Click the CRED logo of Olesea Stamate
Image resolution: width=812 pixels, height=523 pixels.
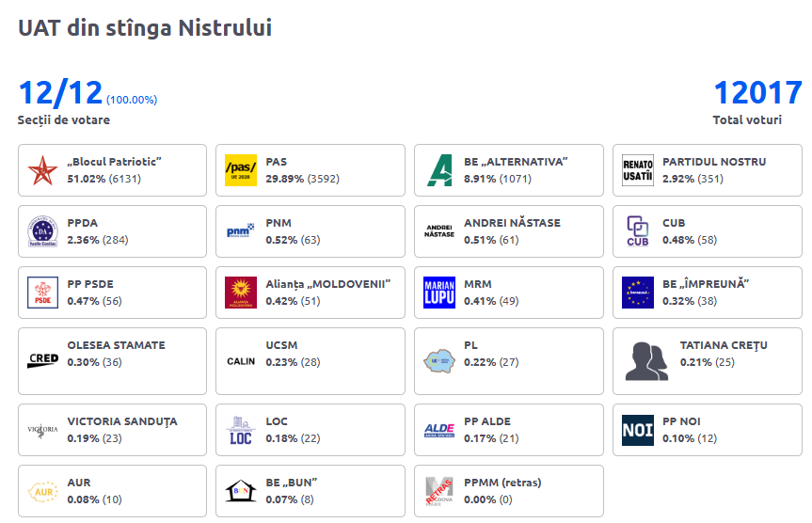42,360
